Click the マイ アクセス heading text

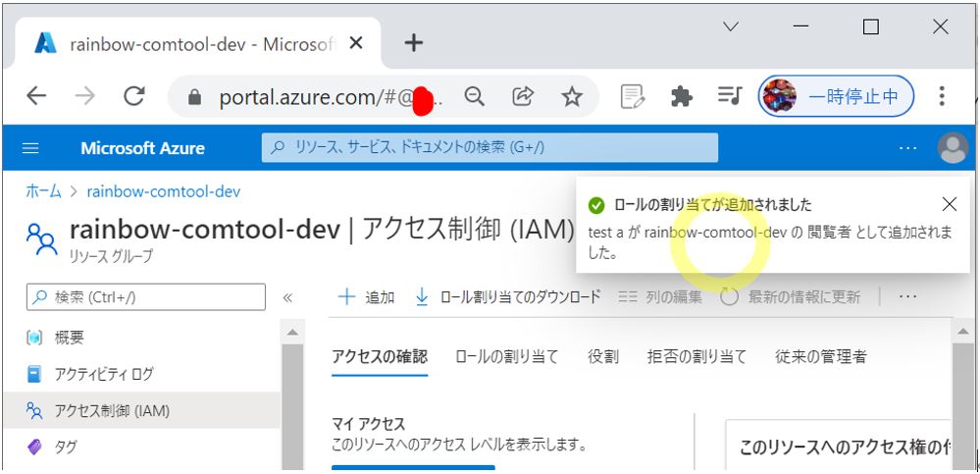[368, 424]
